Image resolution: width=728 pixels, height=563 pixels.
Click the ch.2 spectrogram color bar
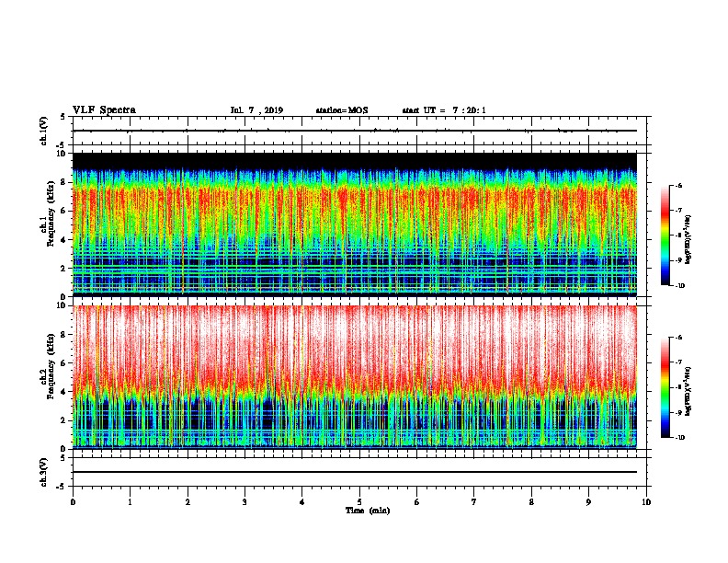665,387
